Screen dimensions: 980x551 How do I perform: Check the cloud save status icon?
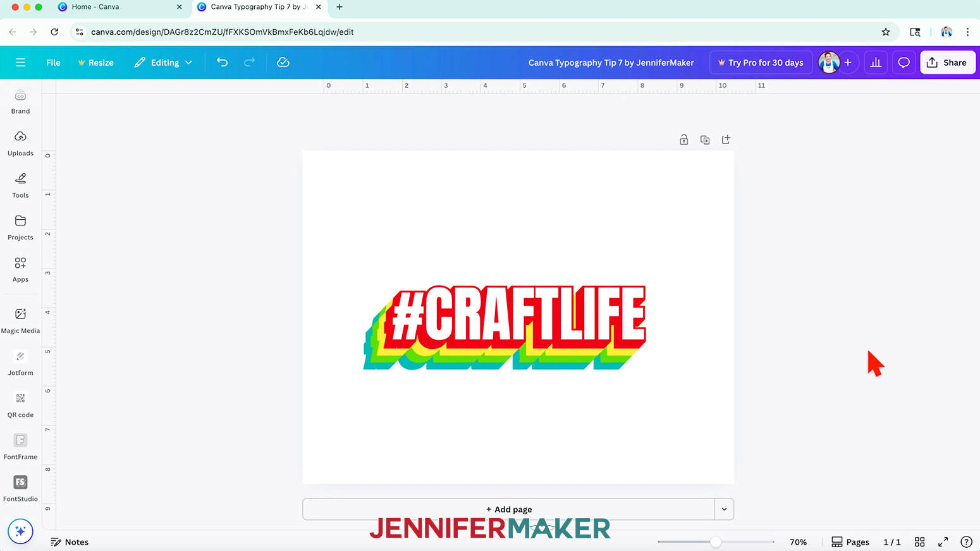[283, 62]
